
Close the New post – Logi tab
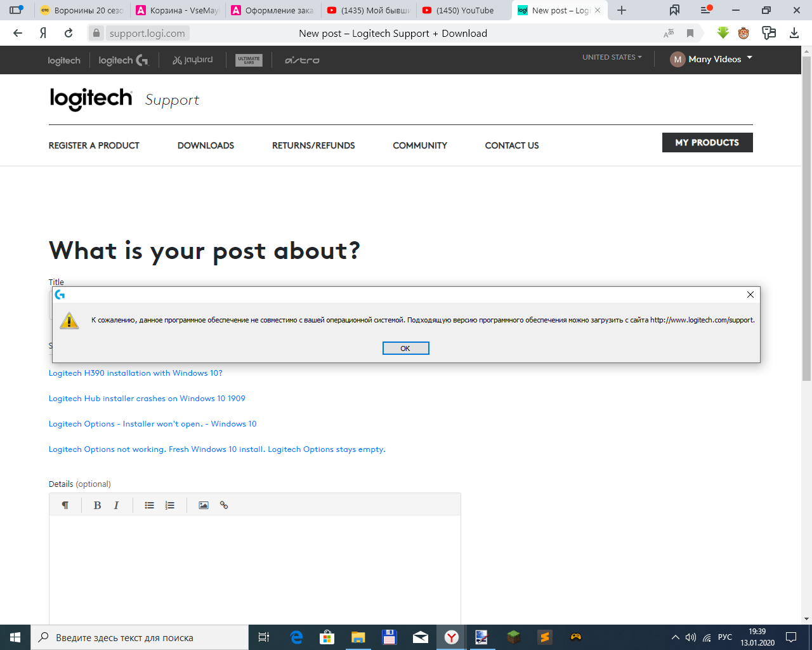point(598,10)
